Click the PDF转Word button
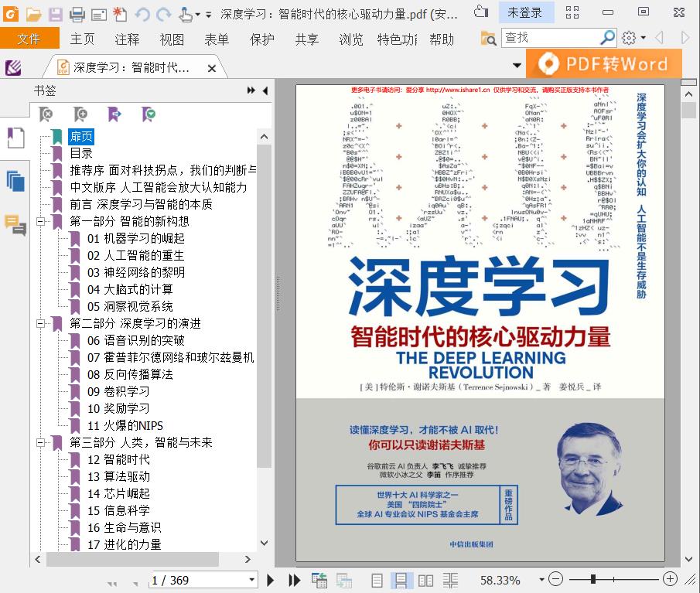This screenshot has width=700, height=593. point(604,64)
